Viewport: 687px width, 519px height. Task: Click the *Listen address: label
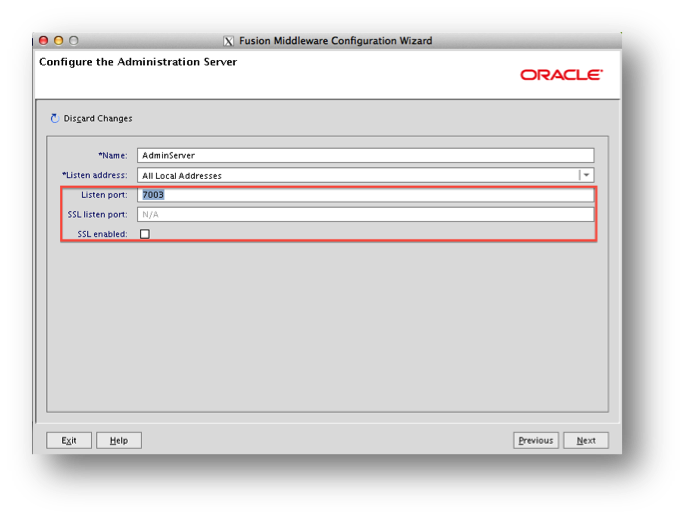(95, 175)
